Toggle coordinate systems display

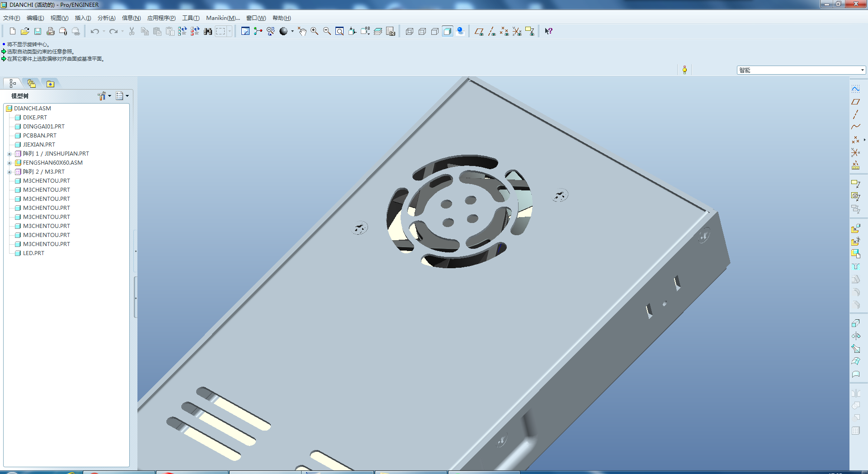[517, 31]
